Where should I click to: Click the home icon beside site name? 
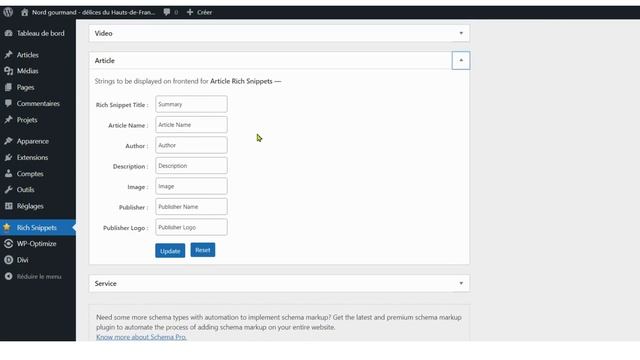tap(24, 12)
